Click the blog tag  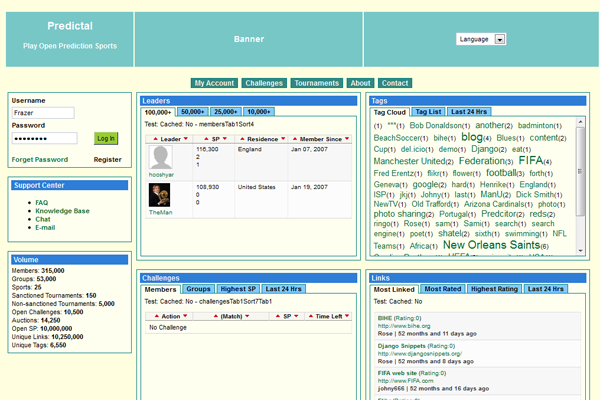coord(472,137)
